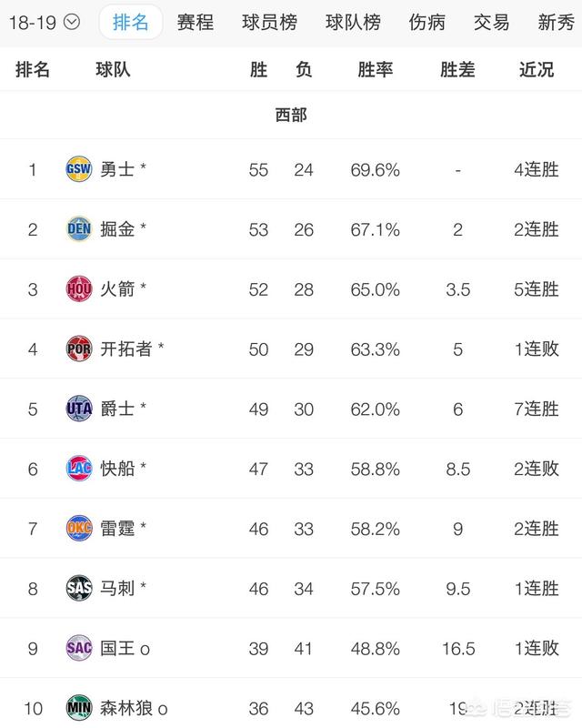Open the 球员榜 tab
The image size is (582, 728).
[269, 22]
